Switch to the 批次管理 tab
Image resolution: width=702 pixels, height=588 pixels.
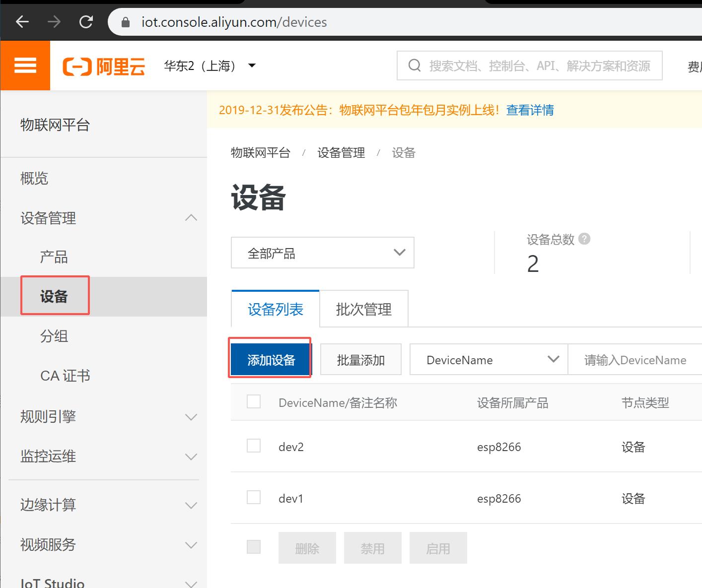[x=363, y=309]
